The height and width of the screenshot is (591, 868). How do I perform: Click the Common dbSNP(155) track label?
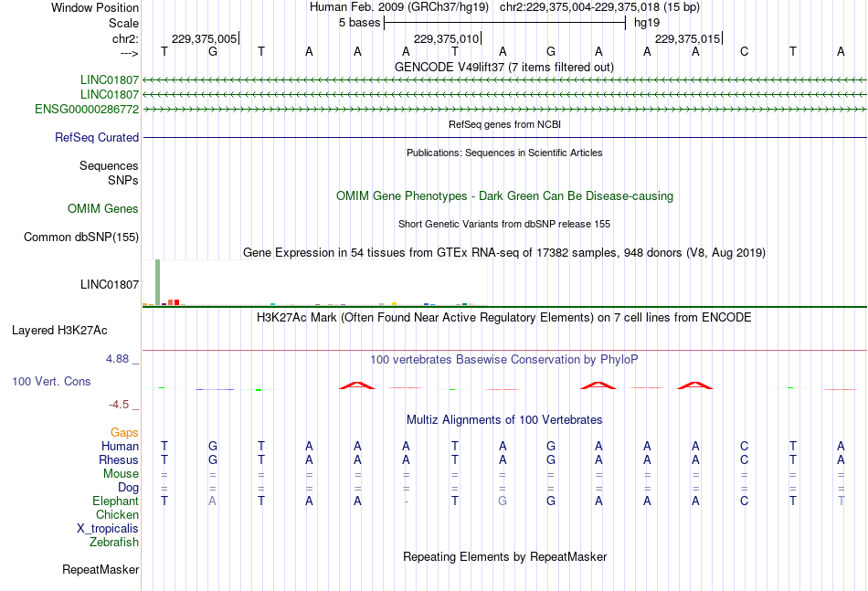(x=81, y=237)
